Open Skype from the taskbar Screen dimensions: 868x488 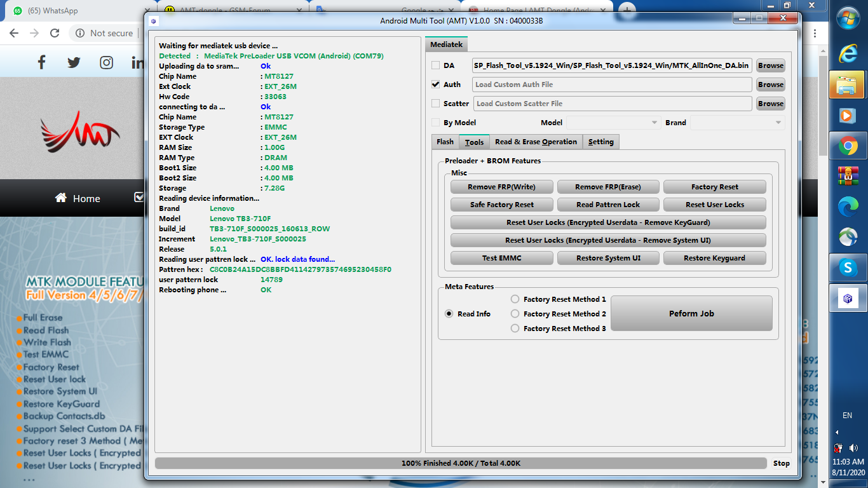pyautogui.click(x=848, y=268)
